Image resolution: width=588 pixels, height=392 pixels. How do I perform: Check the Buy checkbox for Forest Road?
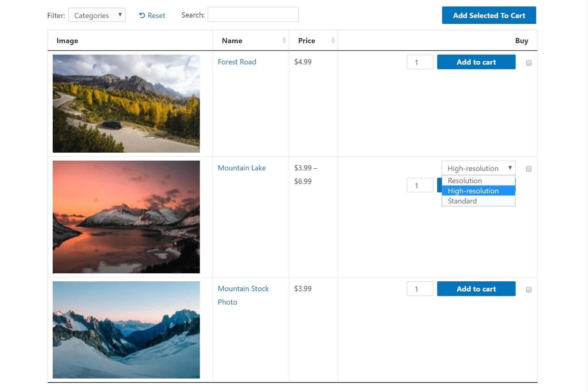point(529,63)
